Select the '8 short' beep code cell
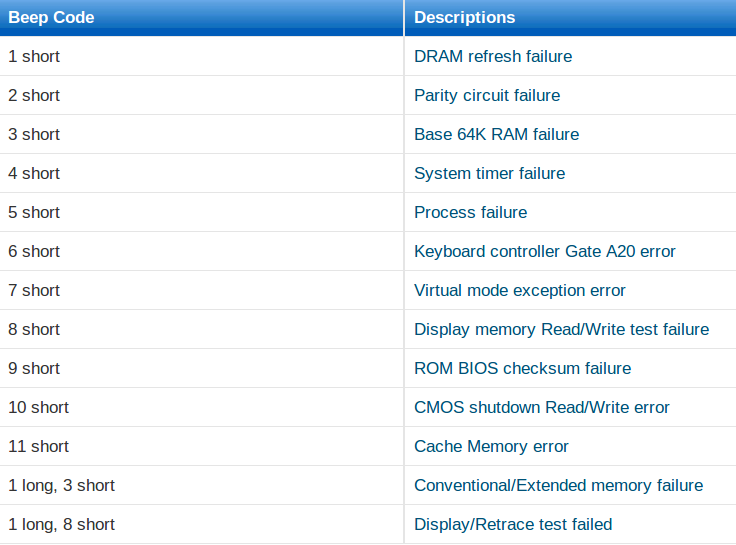This screenshot has height=545, width=736. 201,329
